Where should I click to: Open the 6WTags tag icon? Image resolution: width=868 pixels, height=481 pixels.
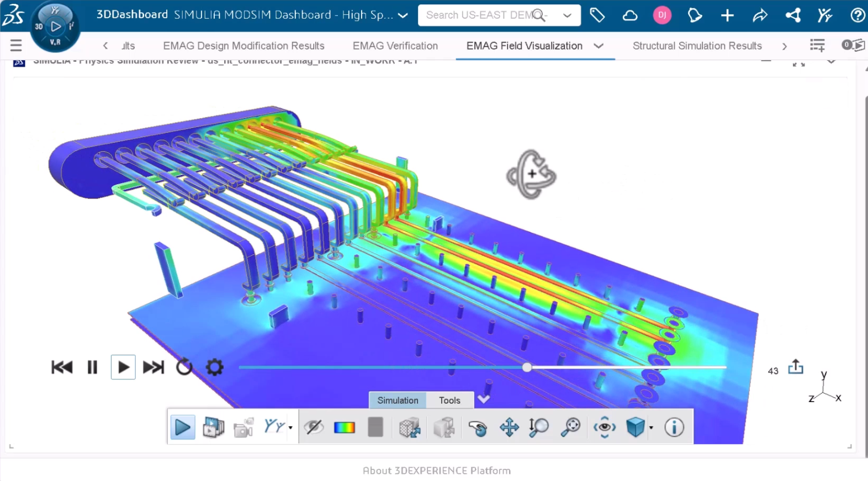597,15
